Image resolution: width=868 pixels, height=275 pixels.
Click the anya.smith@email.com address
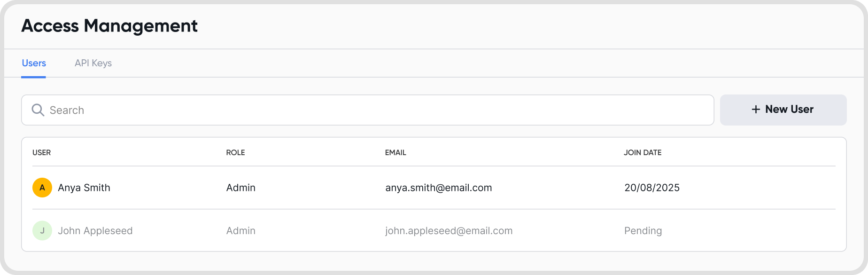[439, 188]
